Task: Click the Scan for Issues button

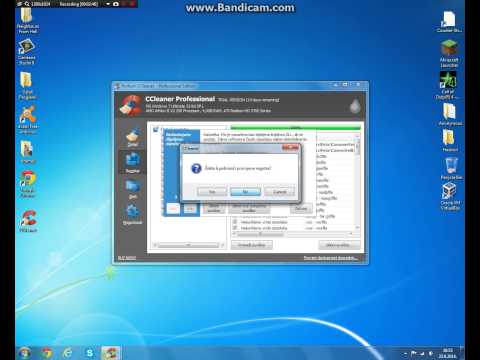Action: point(252,245)
